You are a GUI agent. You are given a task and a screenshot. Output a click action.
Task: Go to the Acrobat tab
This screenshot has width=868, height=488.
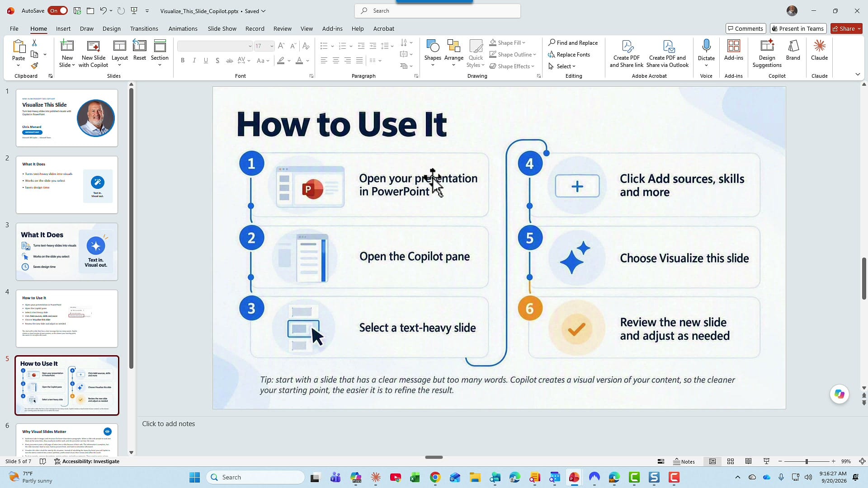click(x=384, y=28)
